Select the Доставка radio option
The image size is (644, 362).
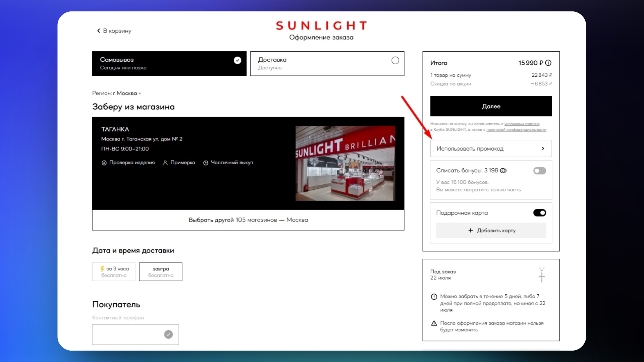tap(395, 60)
